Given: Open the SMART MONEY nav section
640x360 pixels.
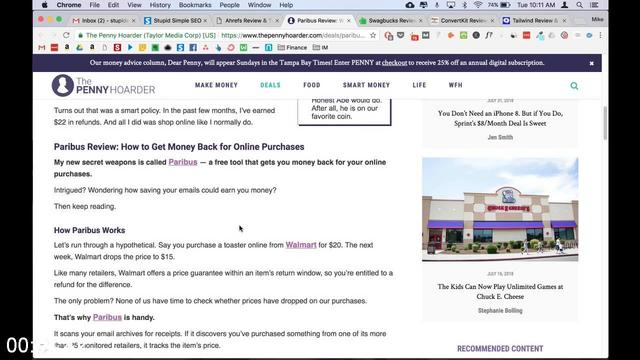Looking at the screenshot, I should [x=367, y=85].
